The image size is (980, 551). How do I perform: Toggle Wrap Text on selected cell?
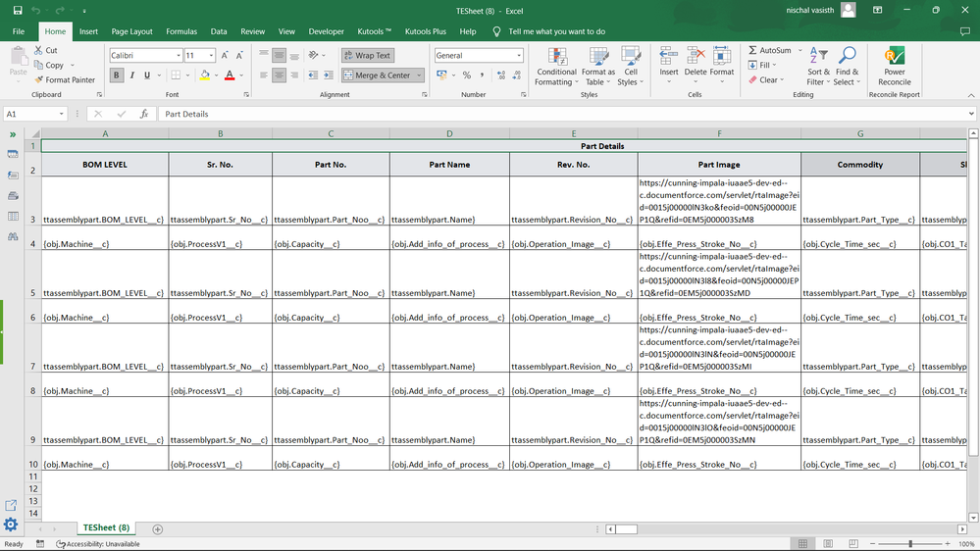[x=367, y=56]
